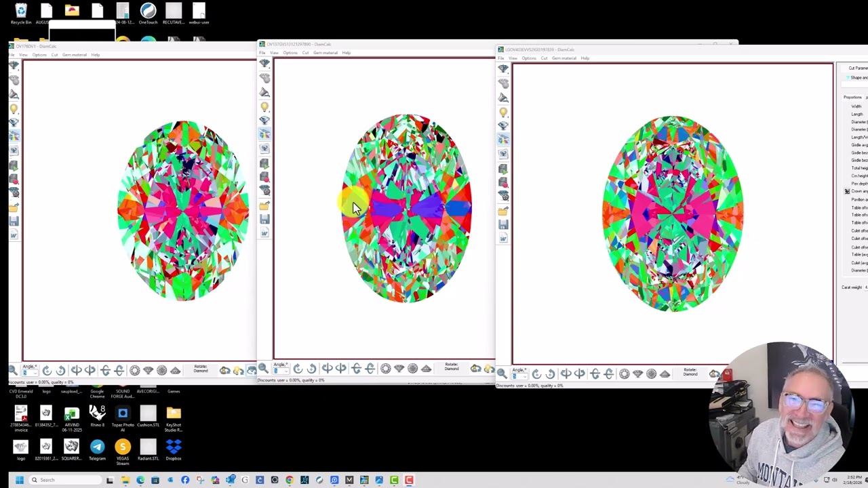This screenshot has width=868, height=488.
Task: Click the Angle field in LGOV403 bottom bar
Action: coord(519,375)
